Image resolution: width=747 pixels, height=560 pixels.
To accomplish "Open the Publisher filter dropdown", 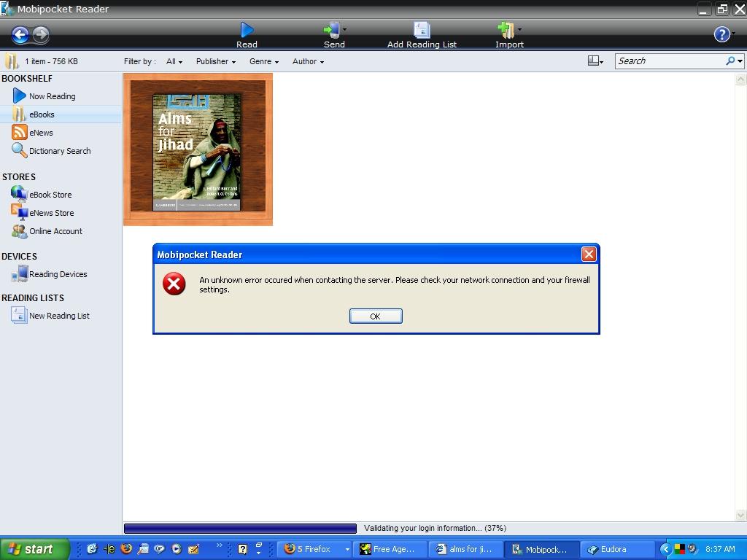I will tap(216, 61).
